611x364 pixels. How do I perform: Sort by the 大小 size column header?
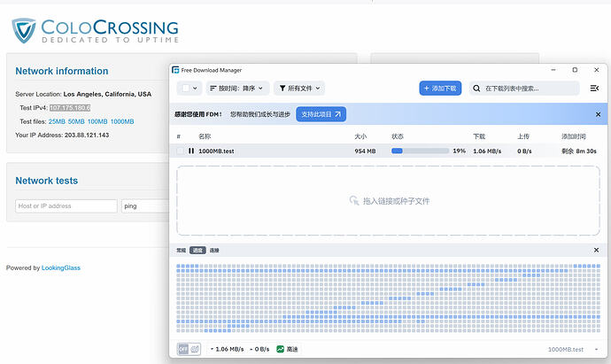tap(360, 136)
